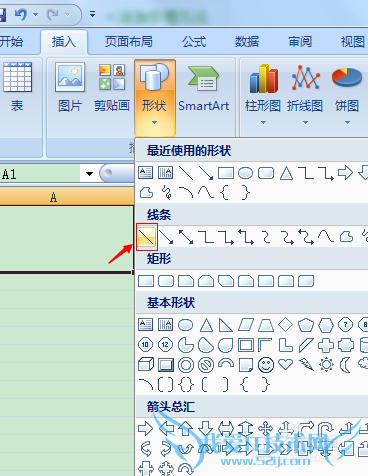This screenshot has width=368, height=476.
Task: Switch to the 页面布局 tab
Action: [129, 42]
